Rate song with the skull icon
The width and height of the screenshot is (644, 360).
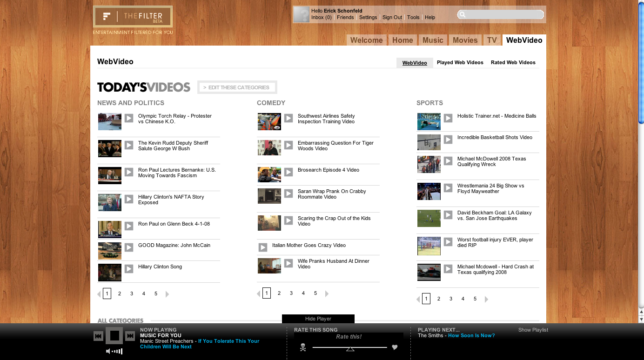(303, 347)
